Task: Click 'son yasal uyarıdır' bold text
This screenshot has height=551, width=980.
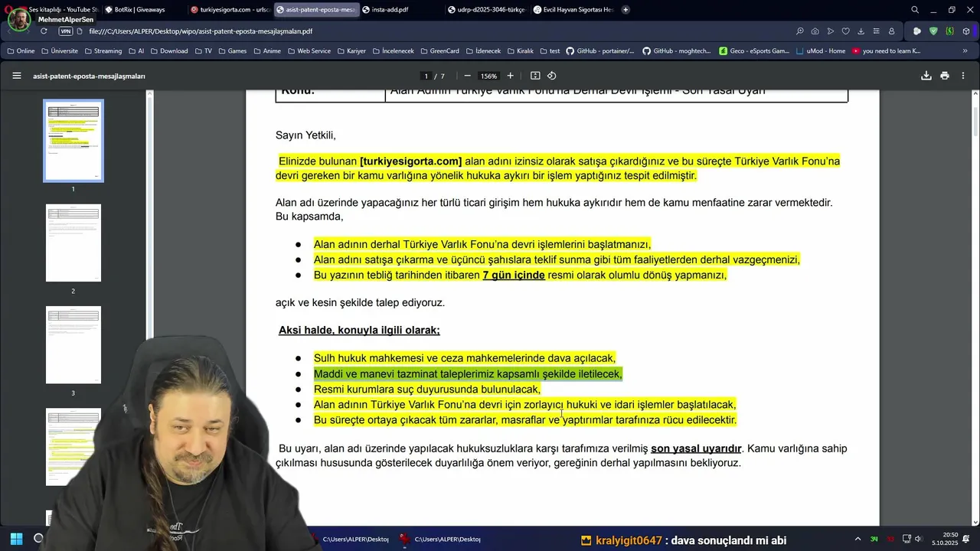Action: pos(696,448)
